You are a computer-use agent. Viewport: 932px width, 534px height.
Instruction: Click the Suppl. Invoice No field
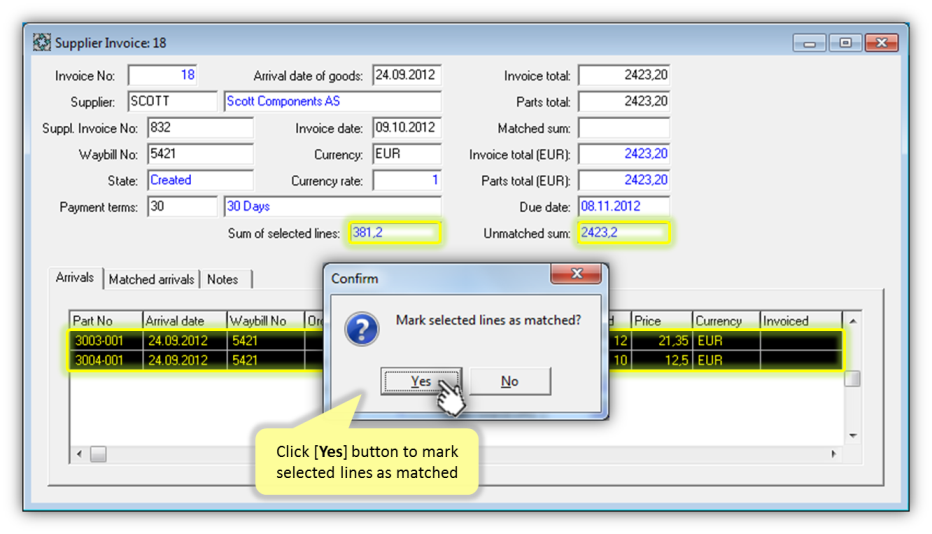[x=199, y=128]
